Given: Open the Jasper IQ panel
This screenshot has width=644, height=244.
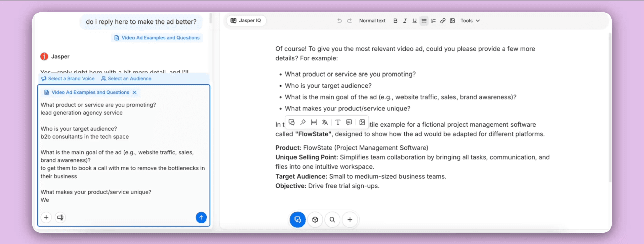Looking at the screenshot, I should 246,21.
